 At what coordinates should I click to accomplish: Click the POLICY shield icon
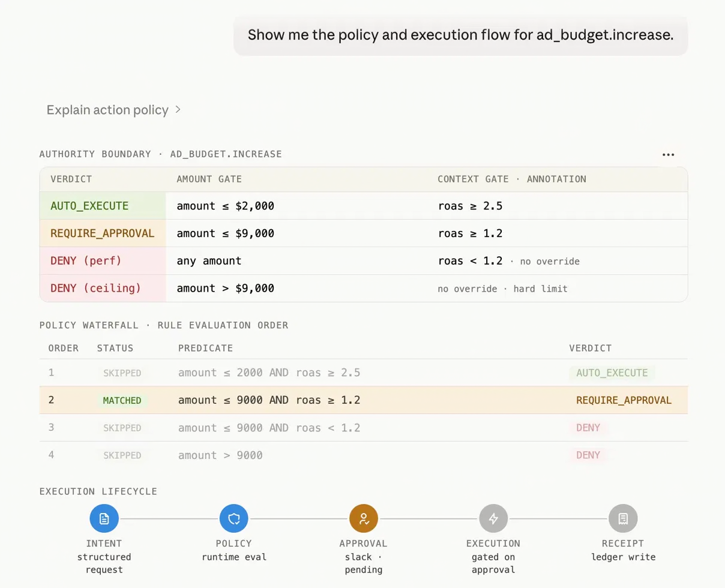[x=234, y=518]
